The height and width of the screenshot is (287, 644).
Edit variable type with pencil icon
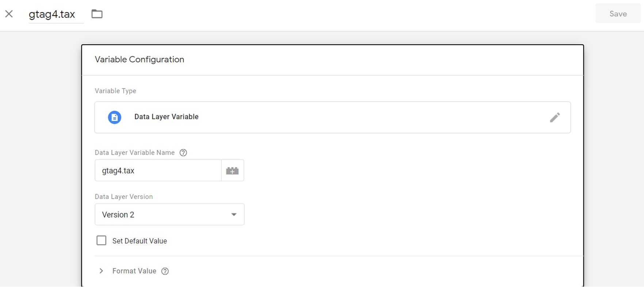click(x=555, y=117)
